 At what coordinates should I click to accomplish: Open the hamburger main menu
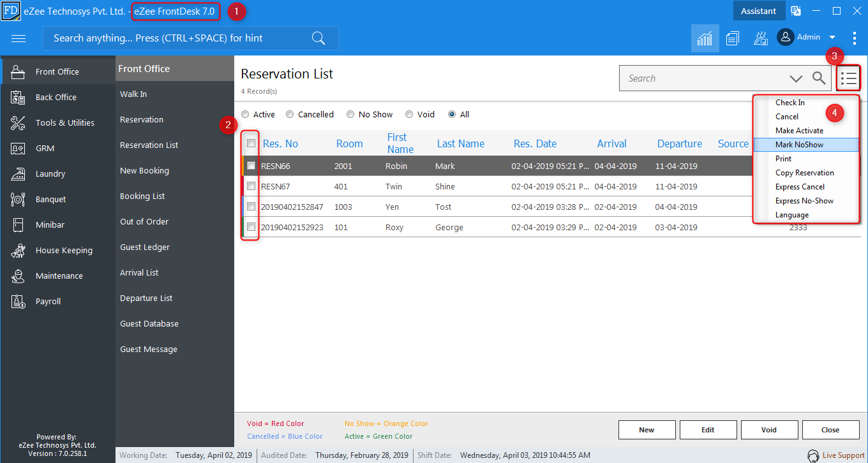click(x=19, y=38)
